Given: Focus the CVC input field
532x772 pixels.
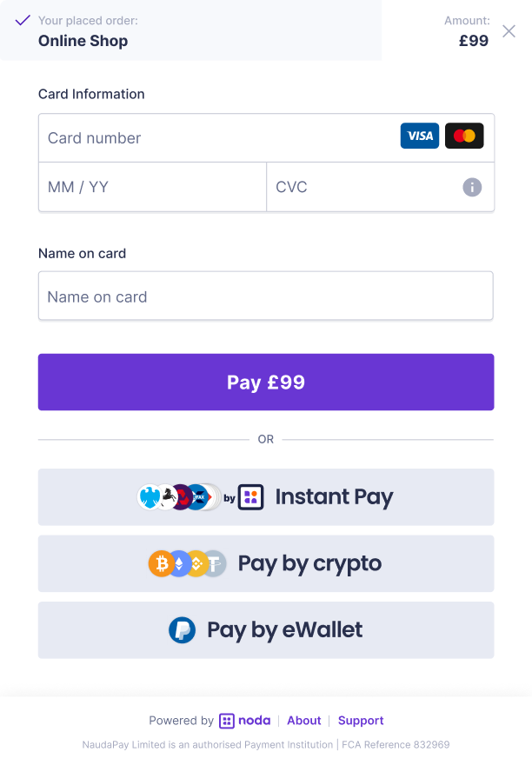Looking at the screenshot, I should (381, 187).
